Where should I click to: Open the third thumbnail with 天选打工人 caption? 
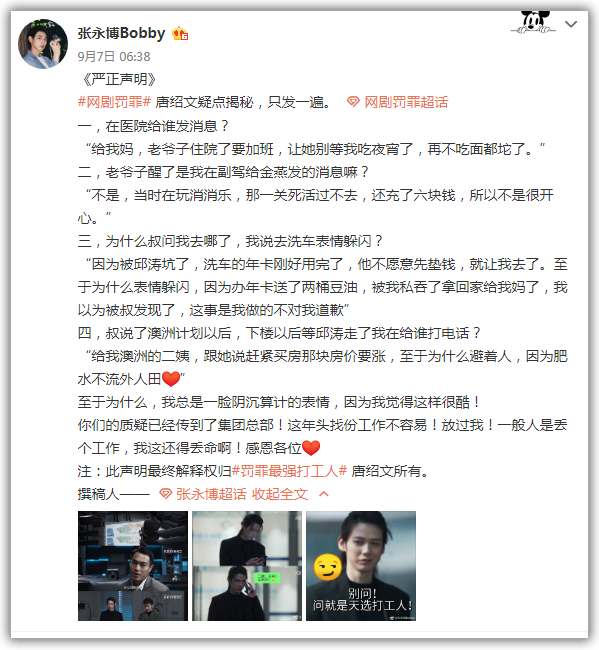361,566
